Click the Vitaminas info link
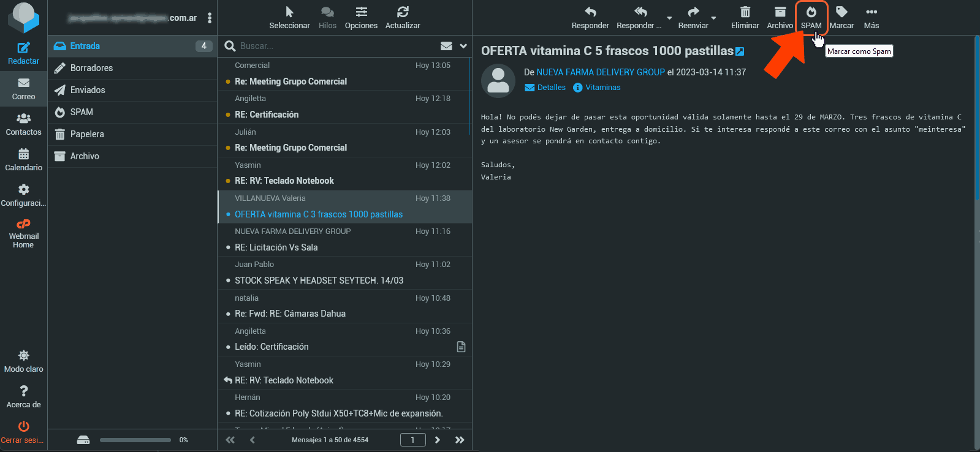 [596, 88]
